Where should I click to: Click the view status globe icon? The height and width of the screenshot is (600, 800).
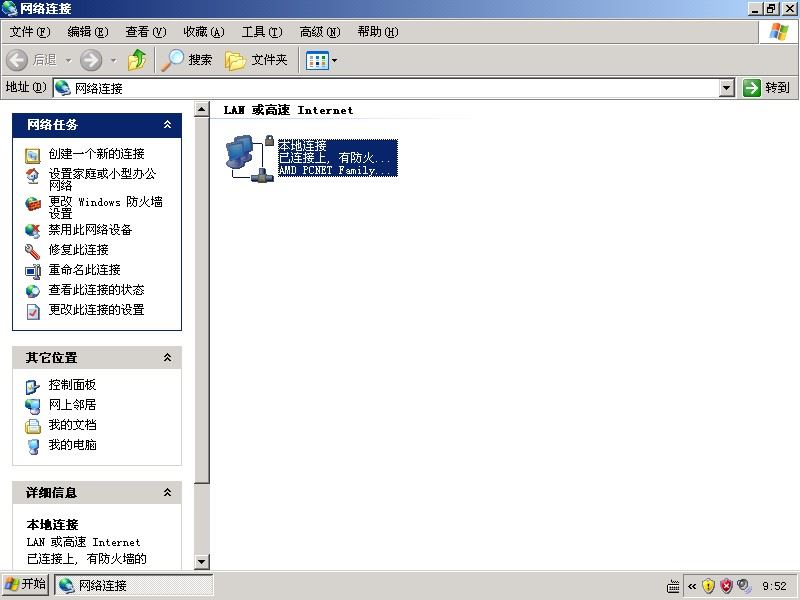pos(33,291)
